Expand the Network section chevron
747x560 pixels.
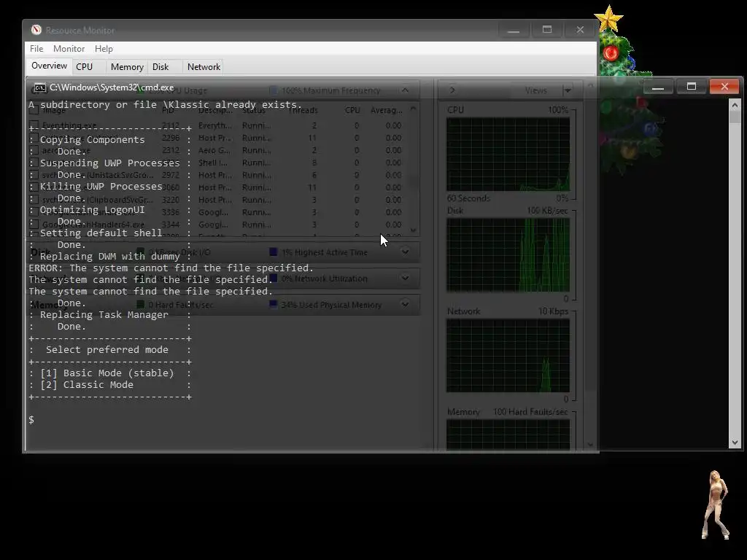click(405, 278)
